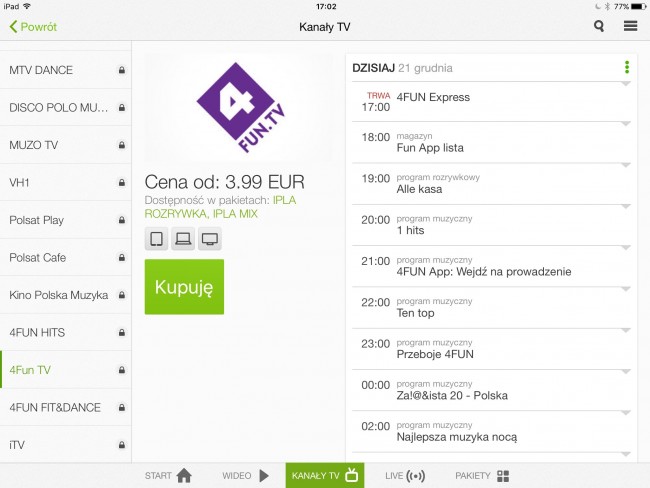Expand 4FUN App: Wejdź na prowadzenie entry
650x488 pixels.
coord(491,267)
